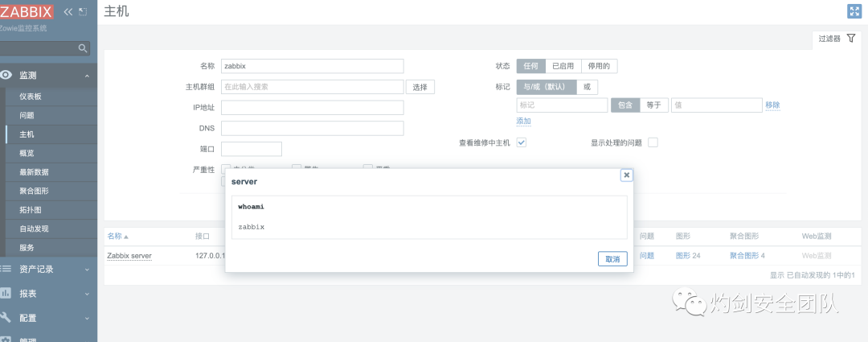
Task: Click the Inventory list icon
Action: click(6, 269)
